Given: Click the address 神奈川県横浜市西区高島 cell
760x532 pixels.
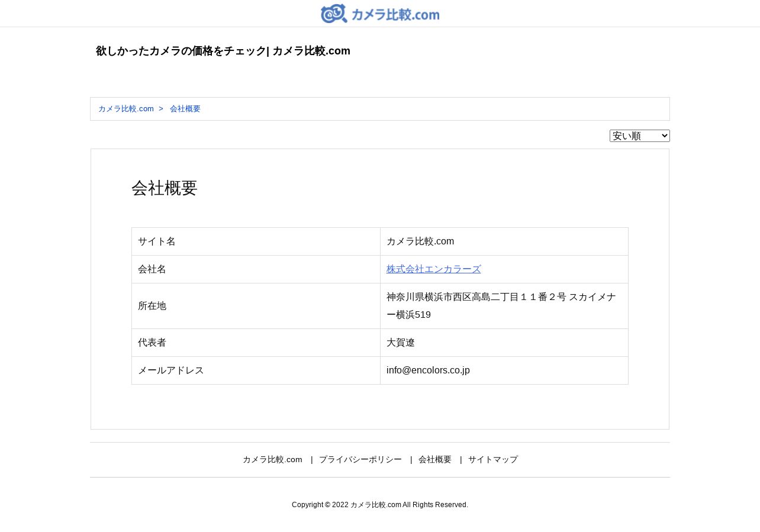Looking at the screenshot, I should (x=504, y=306).
